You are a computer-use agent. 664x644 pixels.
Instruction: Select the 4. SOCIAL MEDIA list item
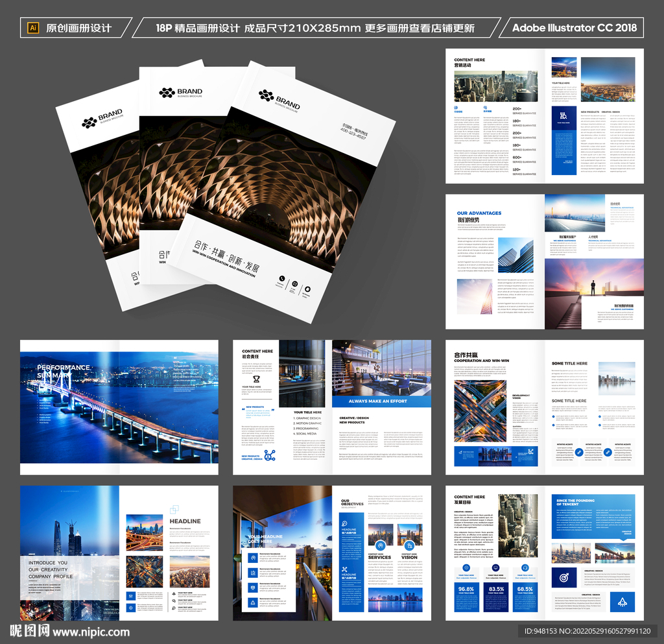[305, 434]
